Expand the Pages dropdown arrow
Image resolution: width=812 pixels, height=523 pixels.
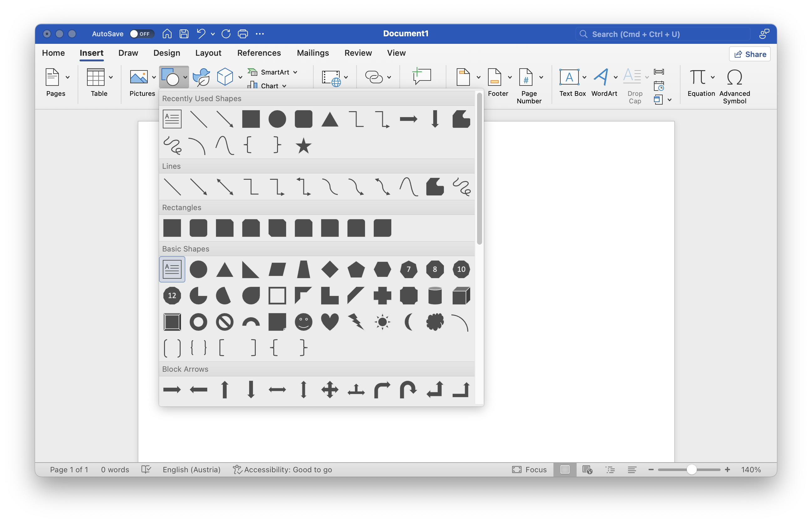(x=68, y=77)
